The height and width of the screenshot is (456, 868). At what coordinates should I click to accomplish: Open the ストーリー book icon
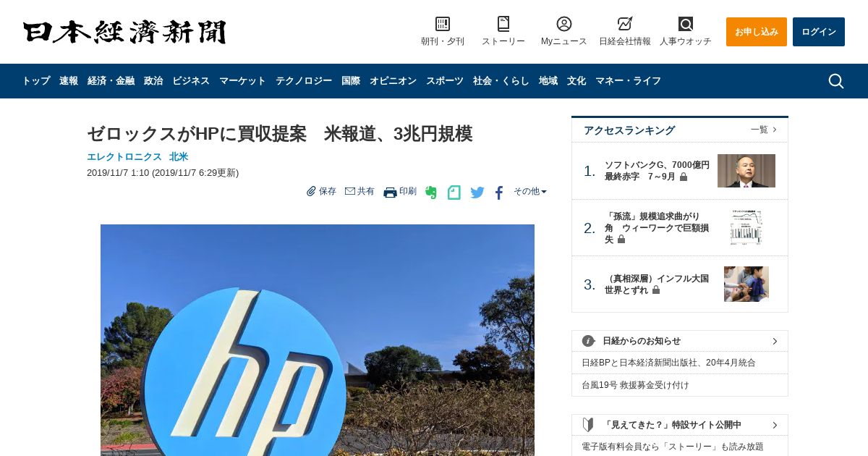[x=503, y=24]
